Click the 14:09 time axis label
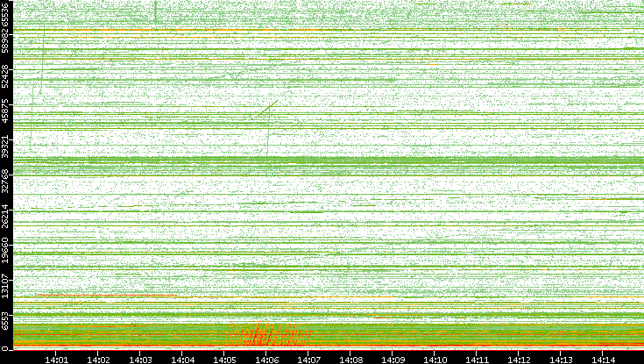The width and height of the screenshot is (644, 364). coord(393,360)
